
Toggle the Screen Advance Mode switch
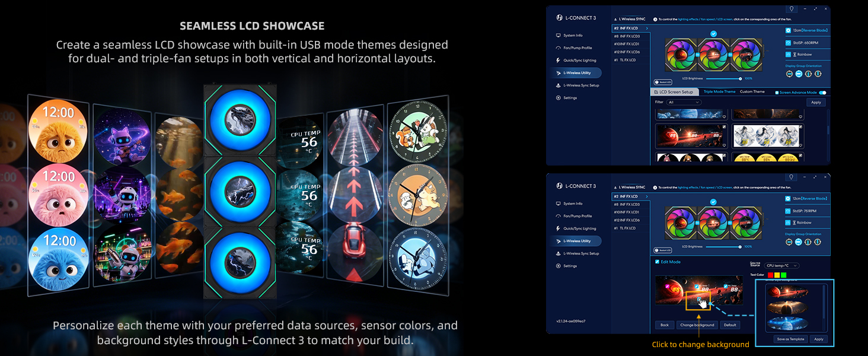click(822, 93)
